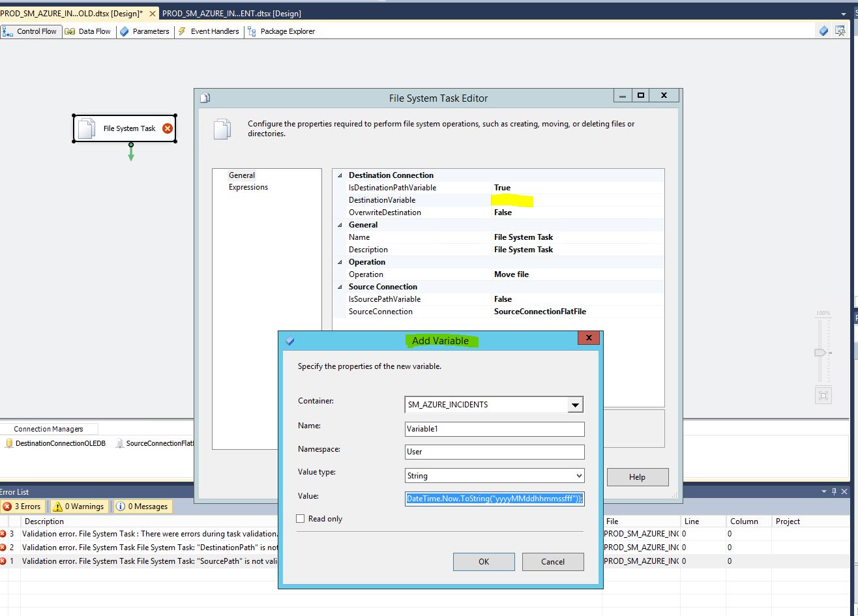Click the 3 Errors filter in the Error List
Screen dimensions: 858x616
23,506
